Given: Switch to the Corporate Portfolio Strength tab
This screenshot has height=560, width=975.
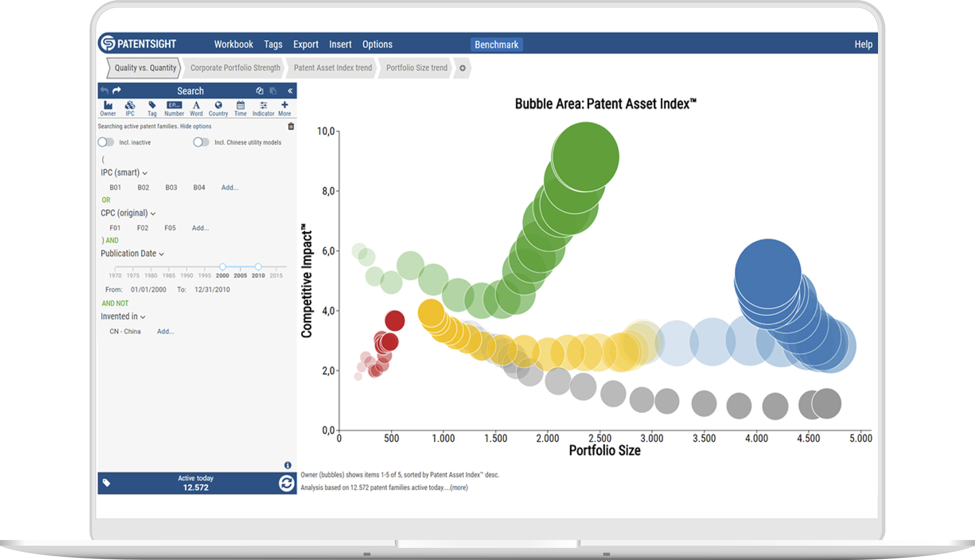Looking at the screenshot, I should (235, 68).
